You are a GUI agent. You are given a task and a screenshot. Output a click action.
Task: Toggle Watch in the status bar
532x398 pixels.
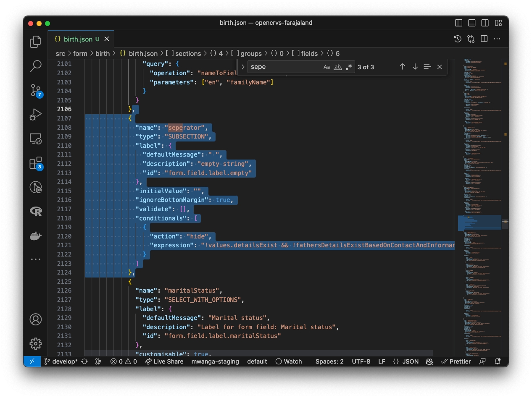(x=289, y=361)
